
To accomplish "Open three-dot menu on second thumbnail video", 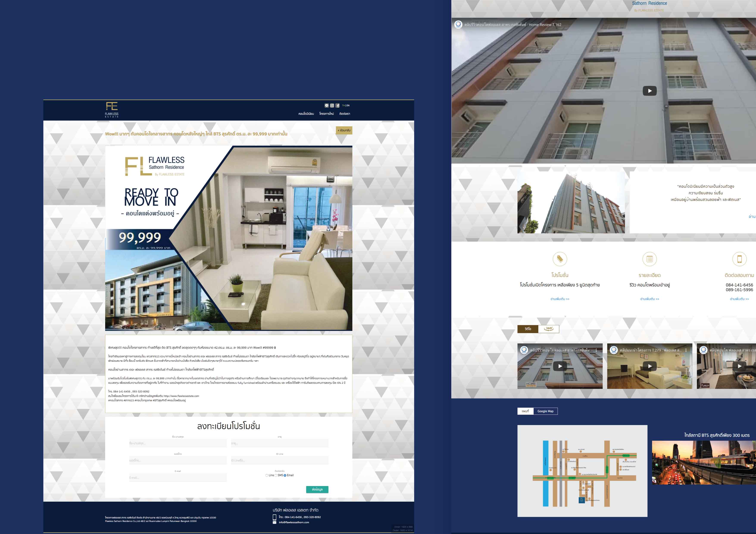I will (686, 350).
